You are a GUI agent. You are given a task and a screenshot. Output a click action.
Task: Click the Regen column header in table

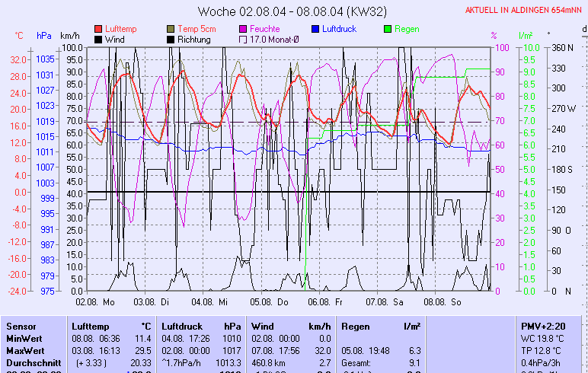(355, 326)
